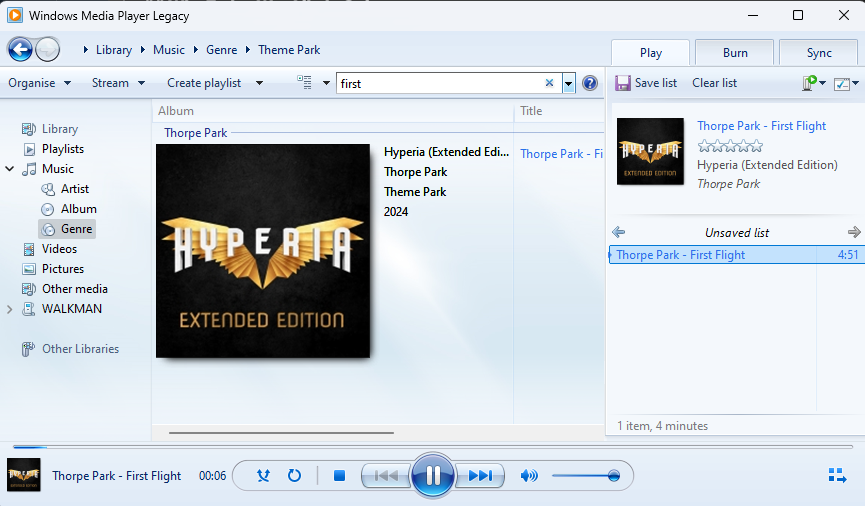Click into the search field containing 'first'
The height and width of the screenshot is (506, 865).
[440, 83]
